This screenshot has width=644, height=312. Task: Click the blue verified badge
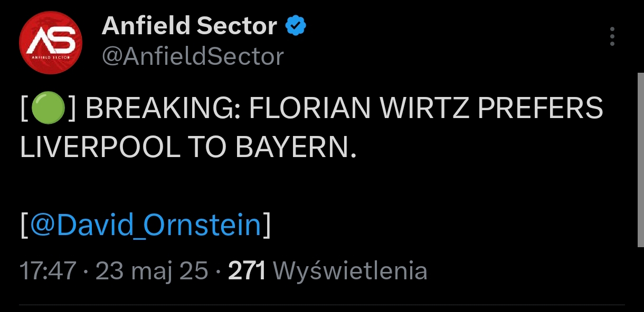point(296,26)
